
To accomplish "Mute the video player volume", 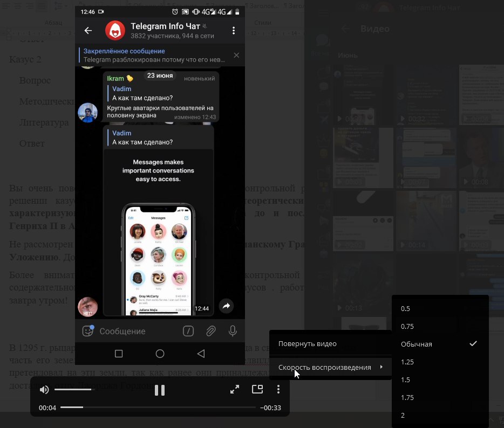I will 44,390.
